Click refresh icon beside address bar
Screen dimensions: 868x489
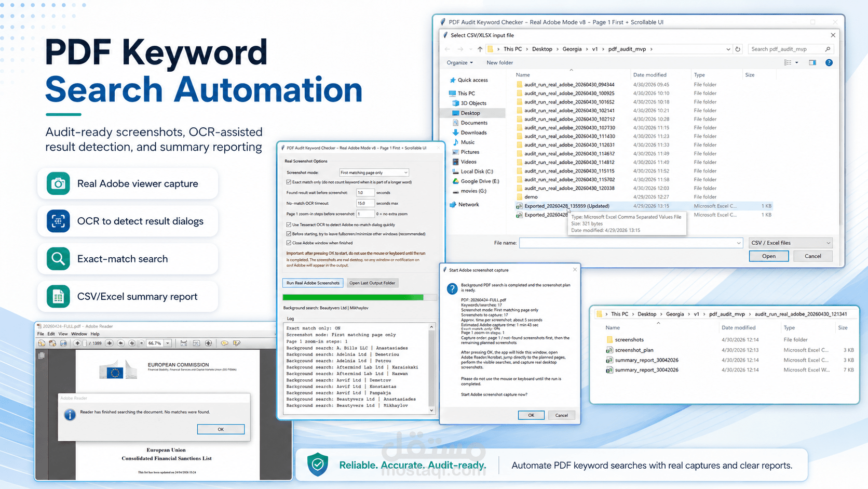point(738,49)
